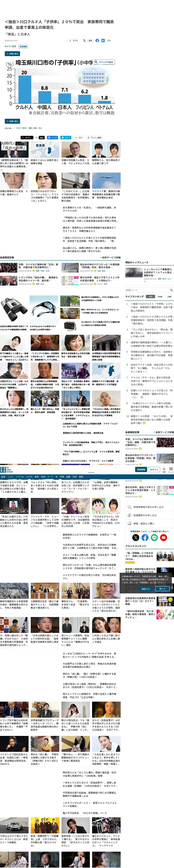Click the X 反応 icon below the article
The image size is (174, 868).
click(40, 137)
